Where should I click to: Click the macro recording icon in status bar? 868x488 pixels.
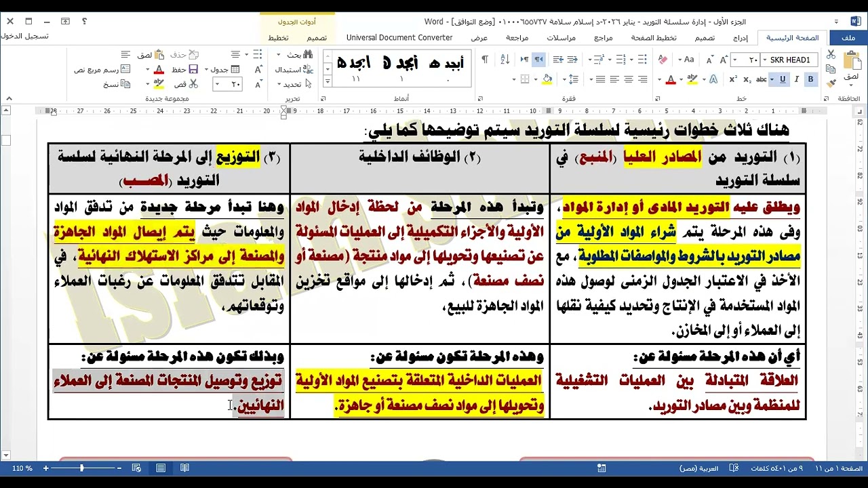(x=601, y=468)
